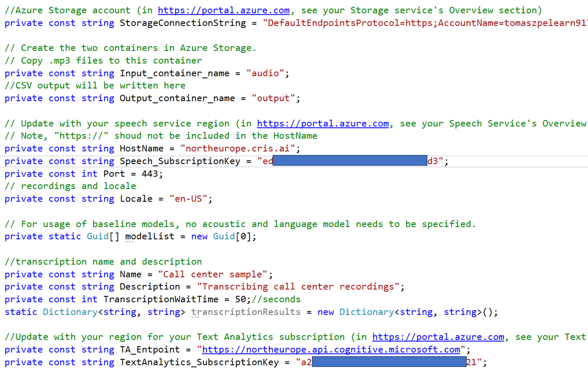Click "Create the two containers in Azure Storage" comment
This screenshot has width=588, height=377.
(x=131, y=48)
